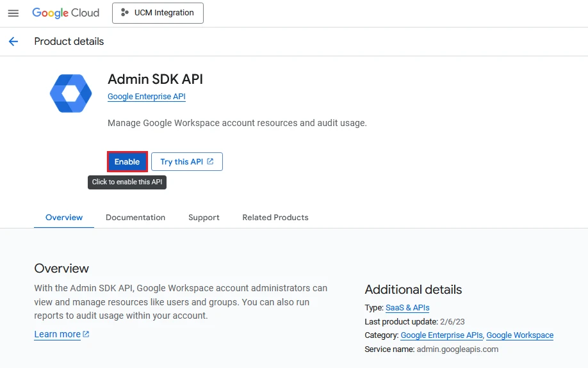
Task: Open the Support tab
Action: click(204, 218)
